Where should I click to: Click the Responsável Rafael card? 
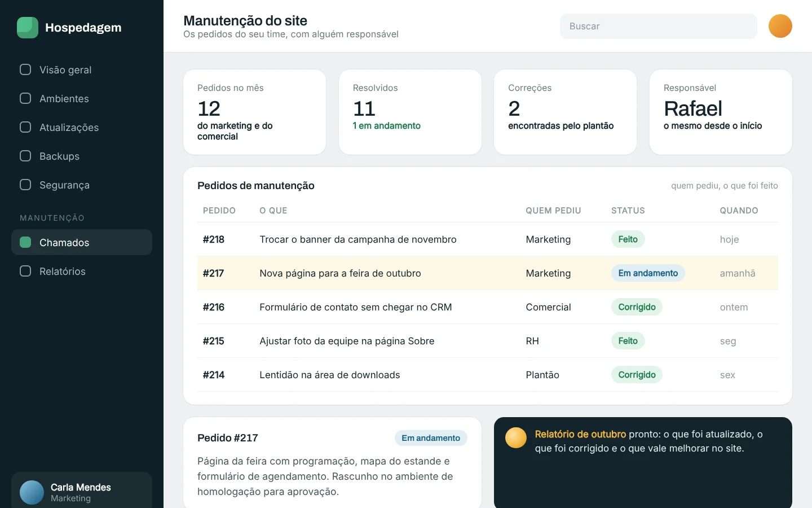(721, 112)
